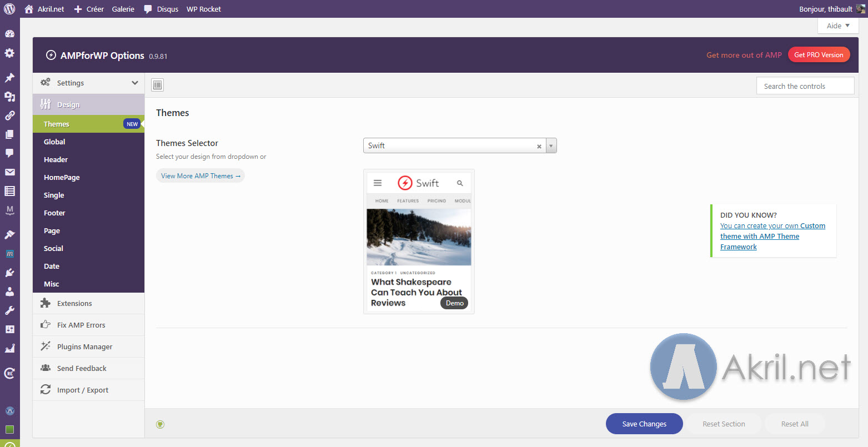
Task: Click the chart graph icon in sidebar
Action: click(9, 348)
